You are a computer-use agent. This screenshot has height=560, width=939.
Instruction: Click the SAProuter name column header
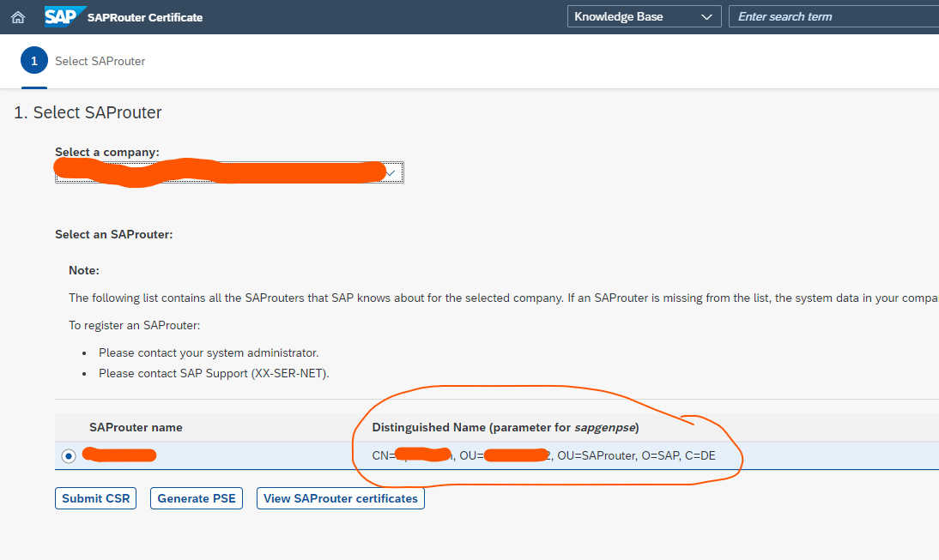(136, 427)
